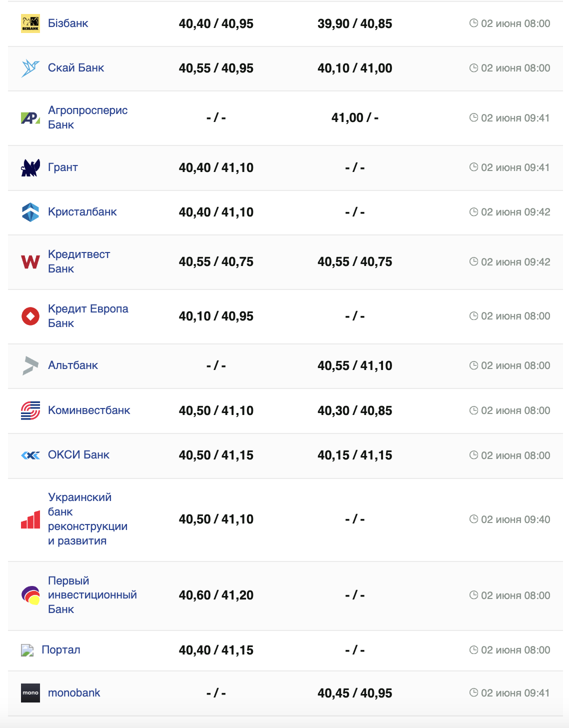Click the monobank black logo

(x=30, y=693)
